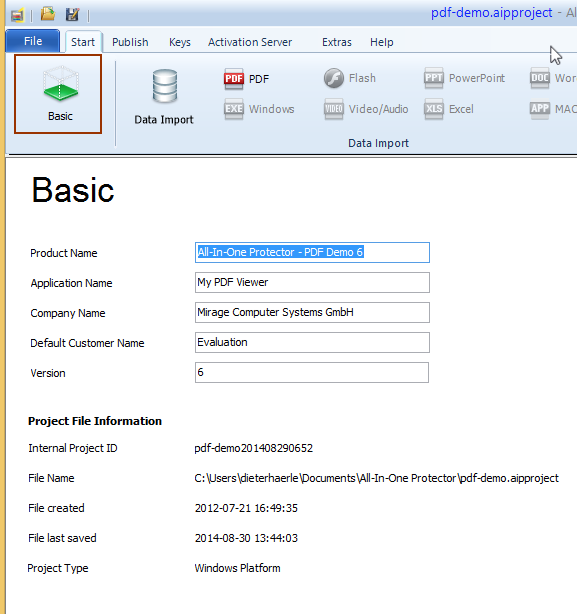
Task: Click the save project quick-access icon
Action: click(x=72, y=14)
